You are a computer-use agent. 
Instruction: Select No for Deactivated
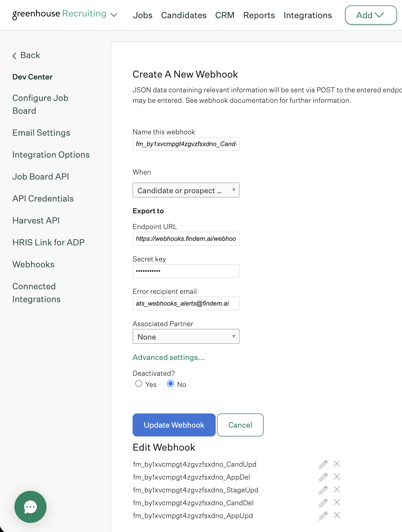coord(171,384)
